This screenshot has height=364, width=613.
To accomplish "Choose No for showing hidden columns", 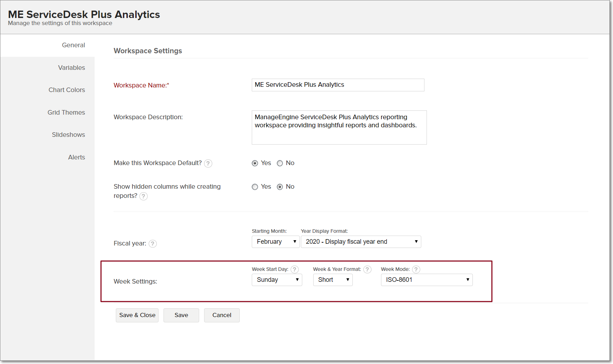I will click(x=280, y=187).
